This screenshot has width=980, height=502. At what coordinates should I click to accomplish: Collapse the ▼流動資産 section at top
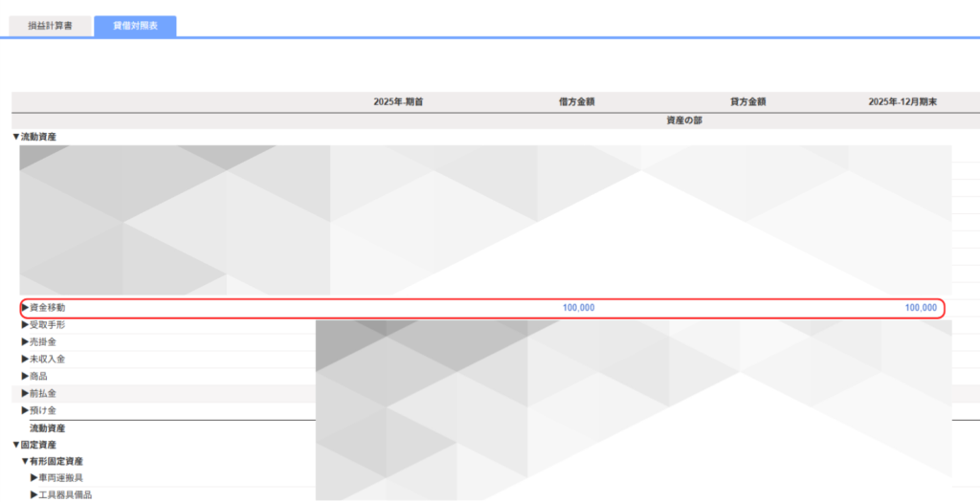34,138
